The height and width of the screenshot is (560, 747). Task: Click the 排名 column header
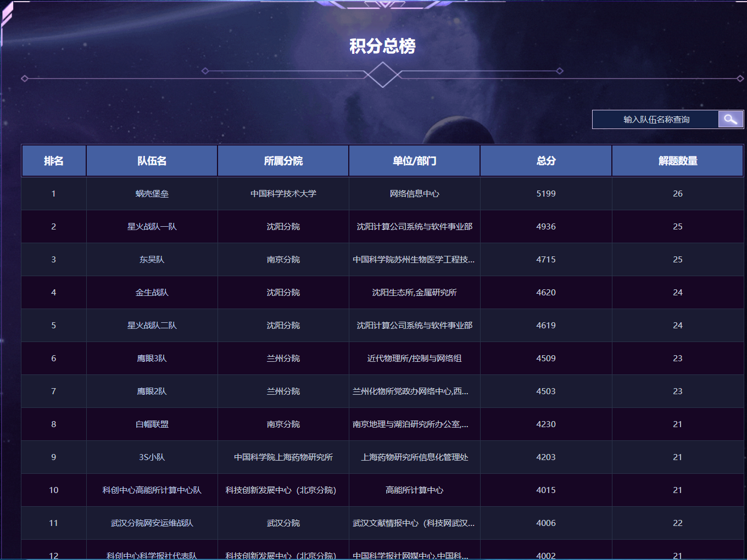pos(54,161)
